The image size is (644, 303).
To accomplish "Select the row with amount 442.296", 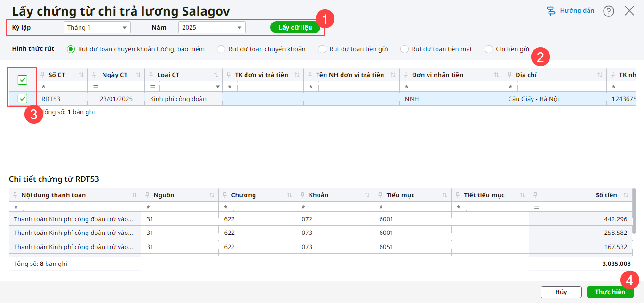I will (x=321, y=219).
